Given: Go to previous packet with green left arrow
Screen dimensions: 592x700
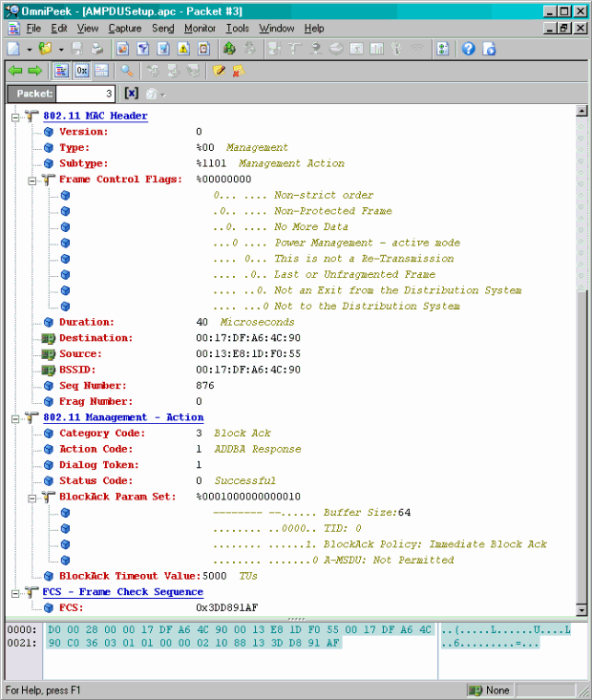Looking at the screenshot, I should [x=15, y=71].
